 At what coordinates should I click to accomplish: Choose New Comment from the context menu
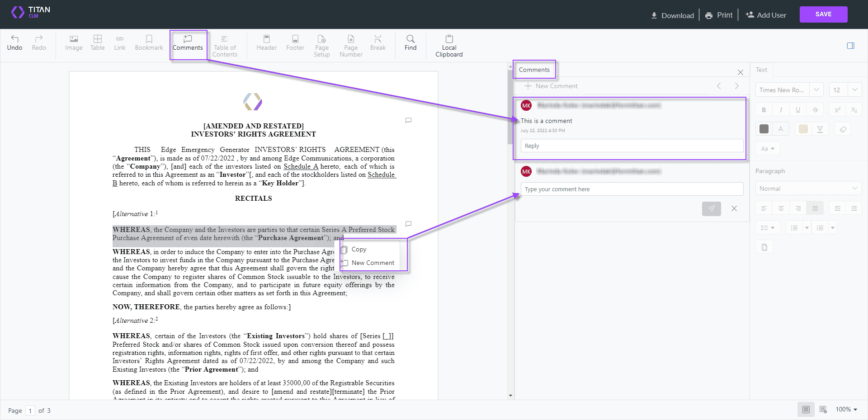(373, 263)
